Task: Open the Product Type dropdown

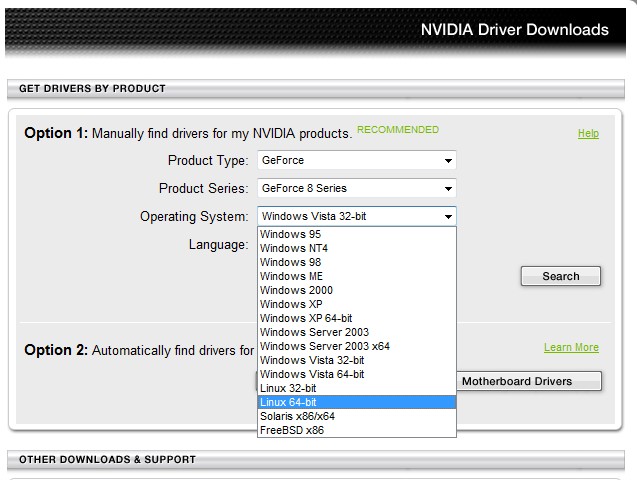Action: (357, 160)
